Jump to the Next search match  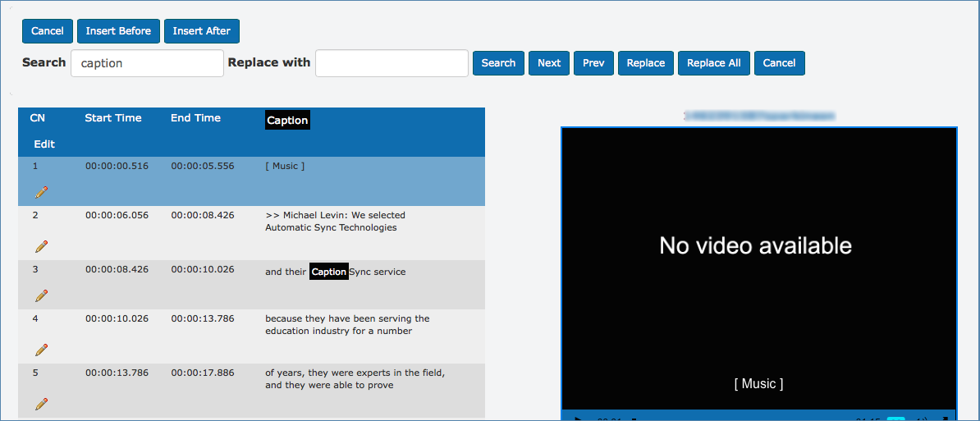pos(549,63)
